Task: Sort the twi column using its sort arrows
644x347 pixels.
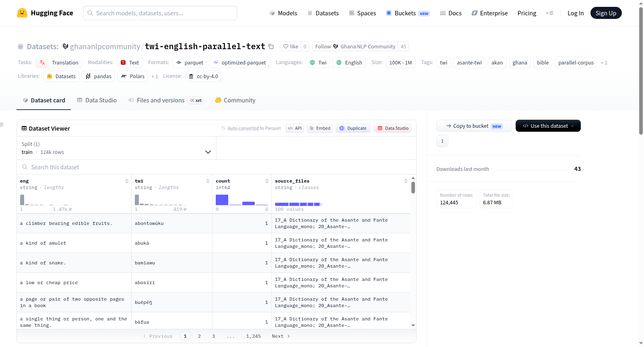Action: [208, 181]
